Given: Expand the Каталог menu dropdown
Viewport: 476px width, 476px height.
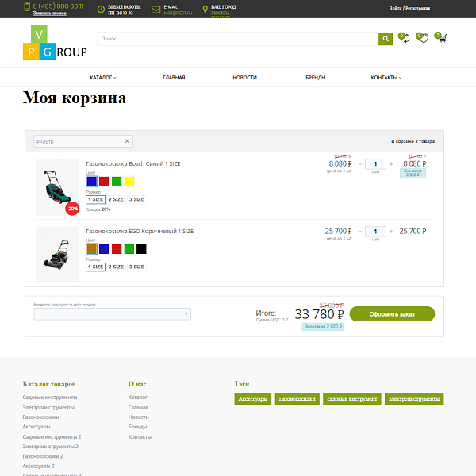Looking at the screenshot, I should [103, 78].
